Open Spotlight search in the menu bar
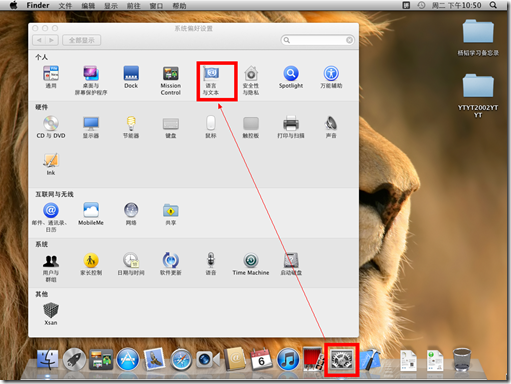Viewport: 511px width, 384px height. 493,5
